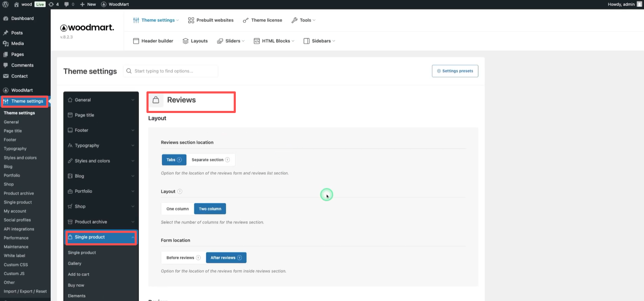Click the updates icon in admin bar
This screenshot has width=644, height=301.
point(51,4)
